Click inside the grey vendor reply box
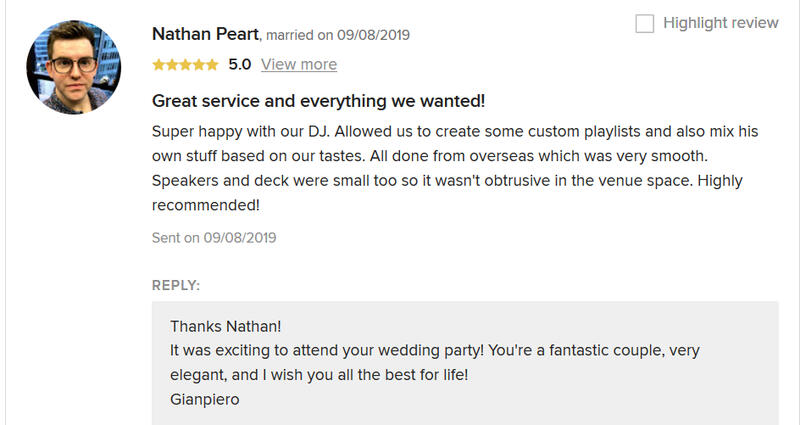Viewport: 800px width, 425px height. tap(600, 400)
